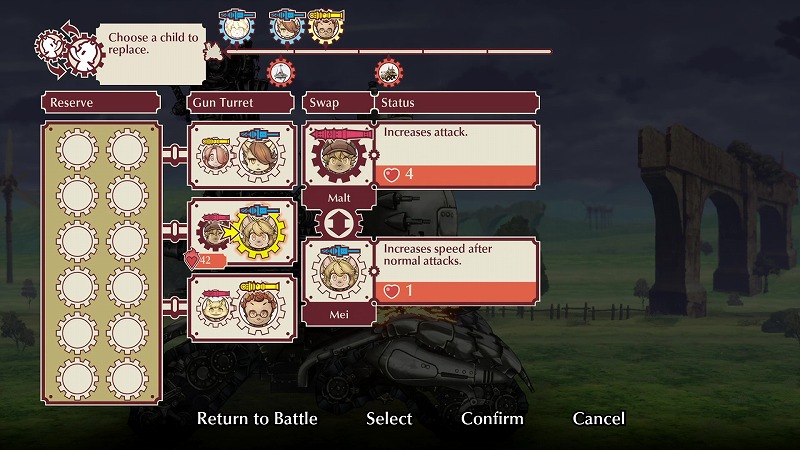Select Malt's portrait in the Swap panel
The image size is (800, 450).
tap(339, 156)
